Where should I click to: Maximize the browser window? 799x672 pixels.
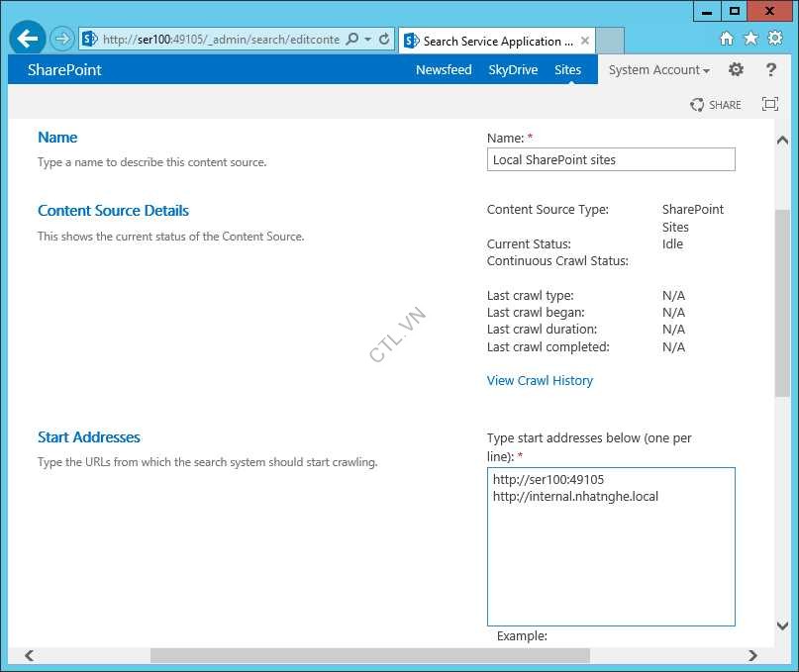click(x=734, y=11)
